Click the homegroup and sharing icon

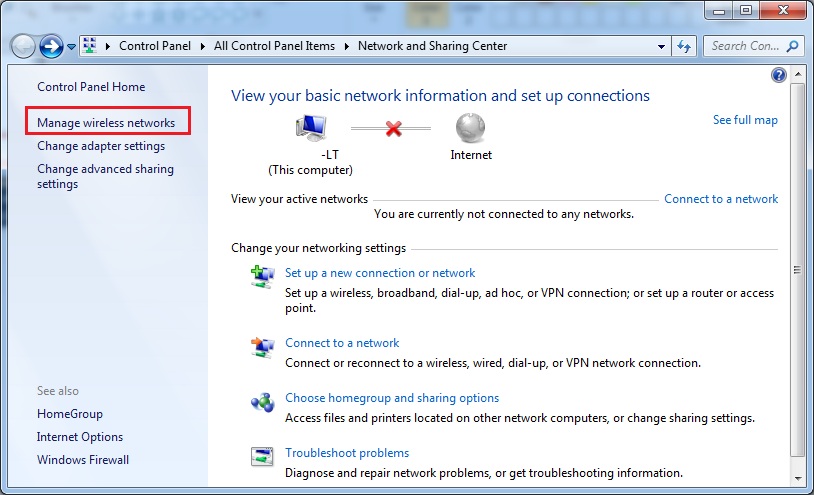262,402
